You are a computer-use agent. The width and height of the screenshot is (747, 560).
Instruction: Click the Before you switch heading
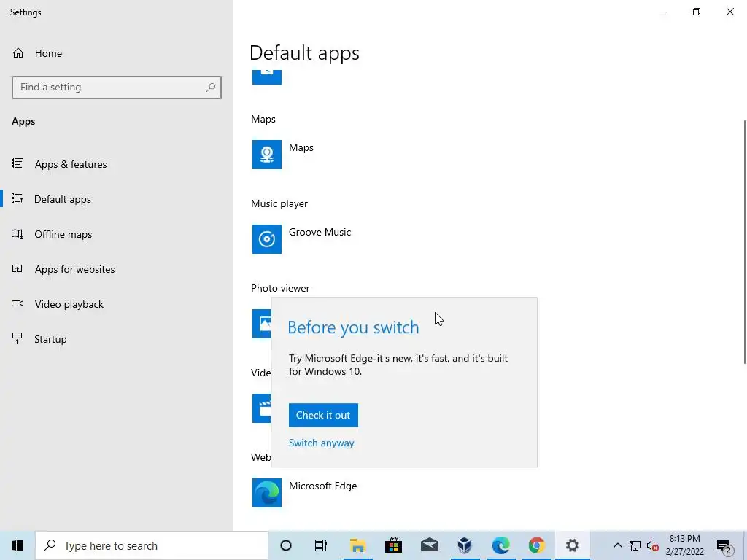(x=353, y=327)
